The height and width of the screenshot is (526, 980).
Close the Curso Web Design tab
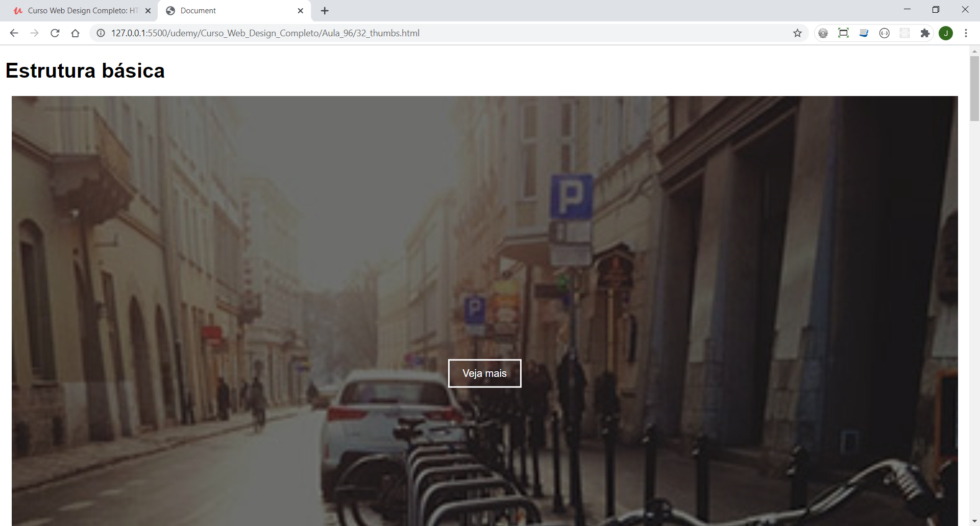coord(148,11)
